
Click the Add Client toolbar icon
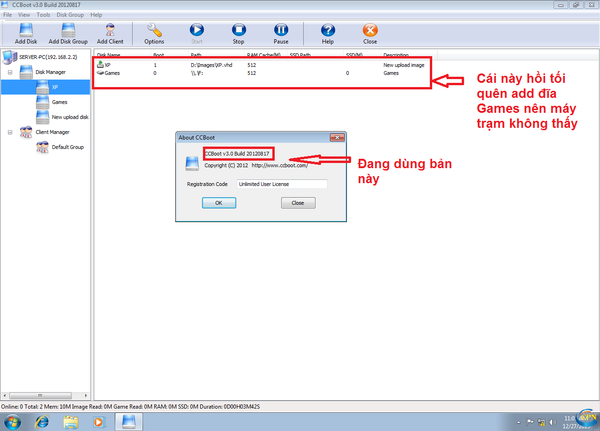point(110,34)
